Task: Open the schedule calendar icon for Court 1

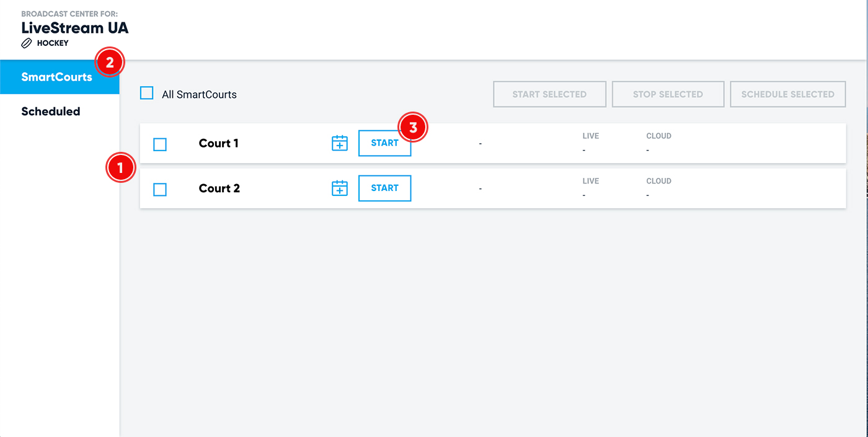Action: click(x=340, y=143)
